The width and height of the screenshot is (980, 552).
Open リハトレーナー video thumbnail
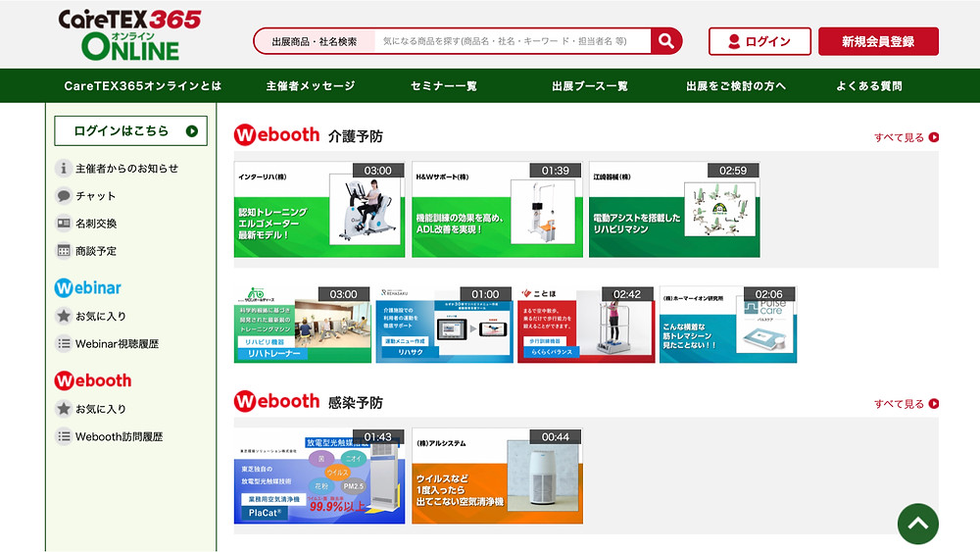point(303,325)
